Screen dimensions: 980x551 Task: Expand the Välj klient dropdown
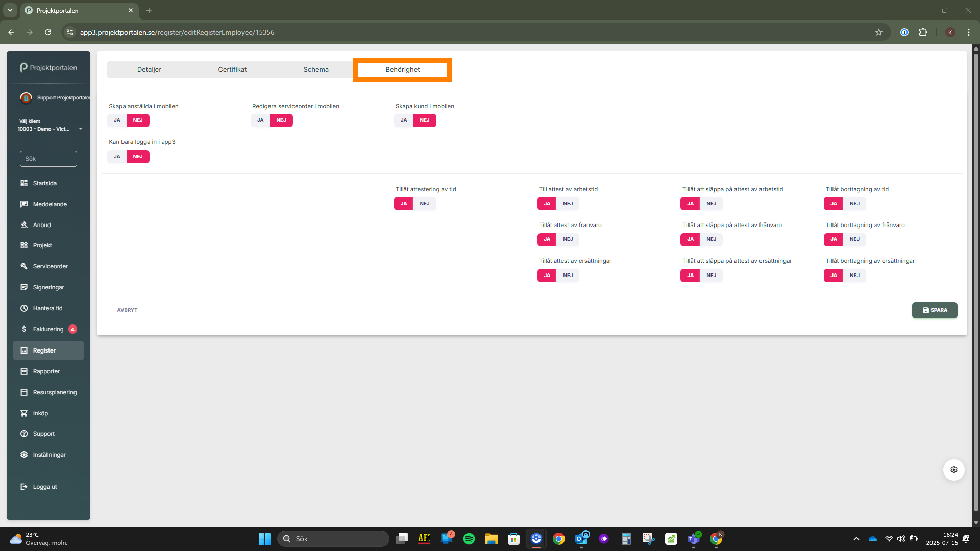tap(80, 129)
